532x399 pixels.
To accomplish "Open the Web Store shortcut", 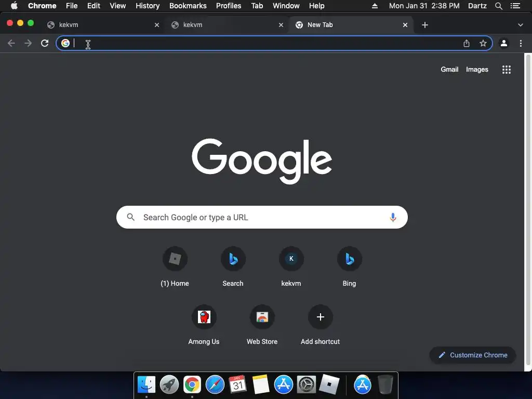I will tap(262, 325).
